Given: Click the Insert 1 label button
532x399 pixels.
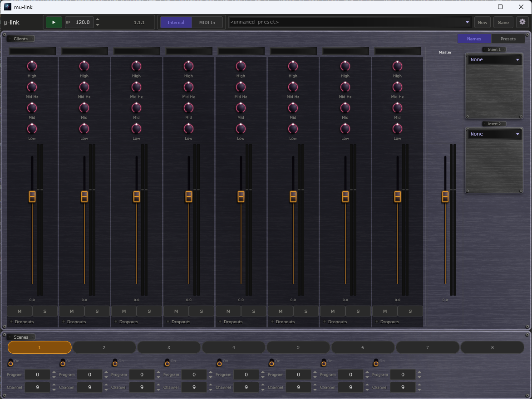Looking at the screenshot, I should click(x=494, y=49).
